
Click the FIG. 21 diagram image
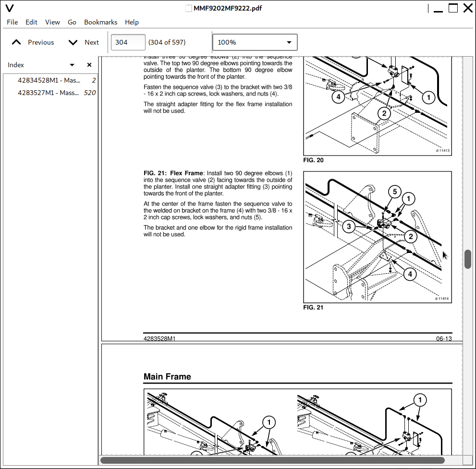click(x=378, y=237)
